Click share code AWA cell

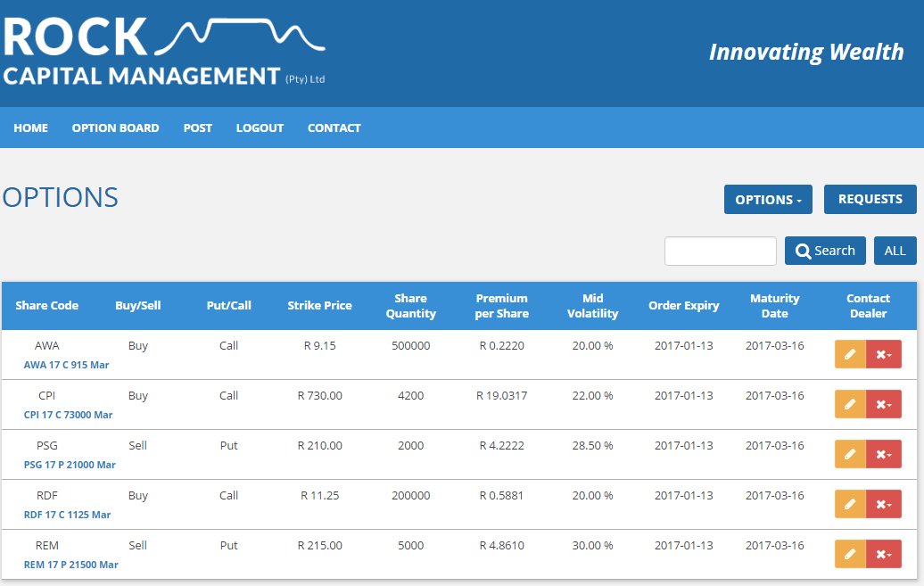point(47,346)
